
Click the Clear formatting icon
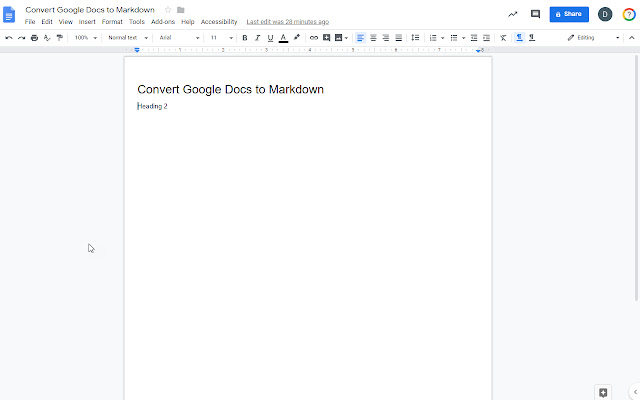[503, 38]
